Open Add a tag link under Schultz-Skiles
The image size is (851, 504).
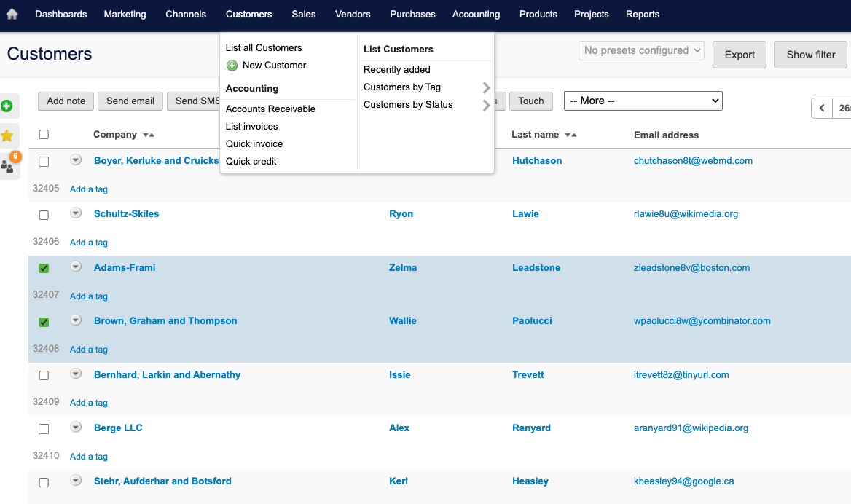88,242
